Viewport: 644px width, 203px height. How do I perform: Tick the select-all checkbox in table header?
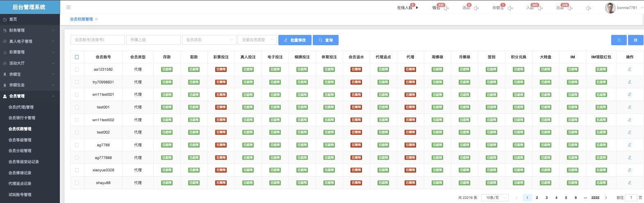(77, 57)
